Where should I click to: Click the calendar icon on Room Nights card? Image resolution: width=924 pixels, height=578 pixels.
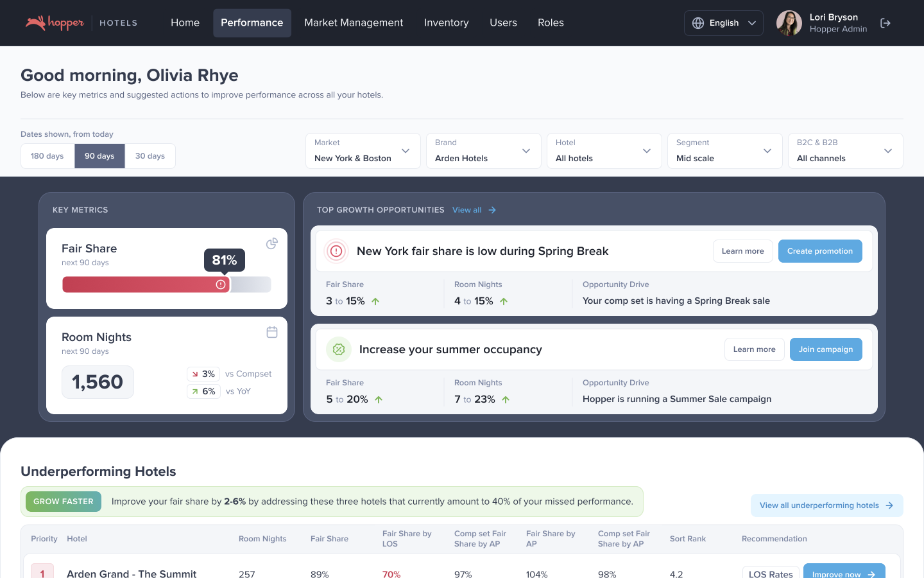pyautogui.click(x=272, y=332)
